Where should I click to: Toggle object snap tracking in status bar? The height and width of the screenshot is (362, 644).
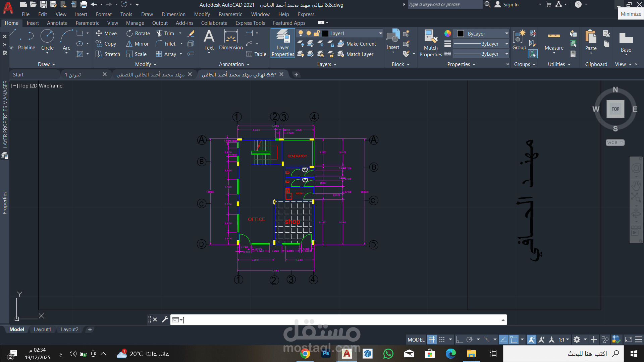click(x=503, y=340)
